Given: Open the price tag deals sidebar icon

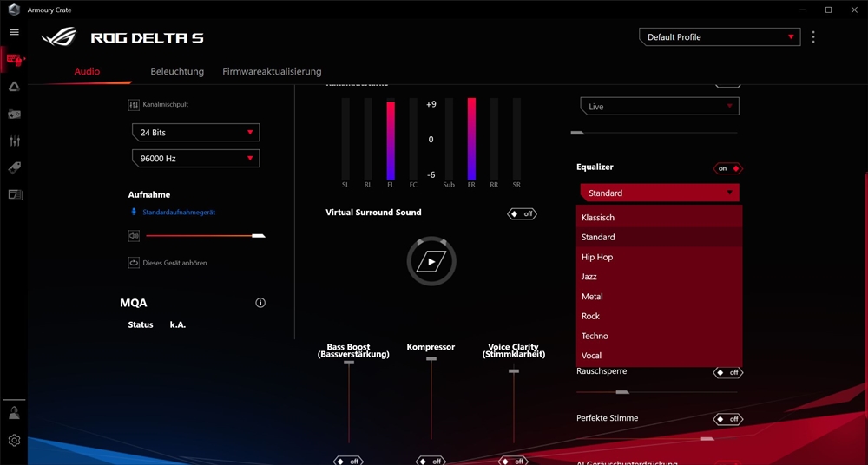Looking at the screenshot, I should pyautogui.click(x=14, y=167).
